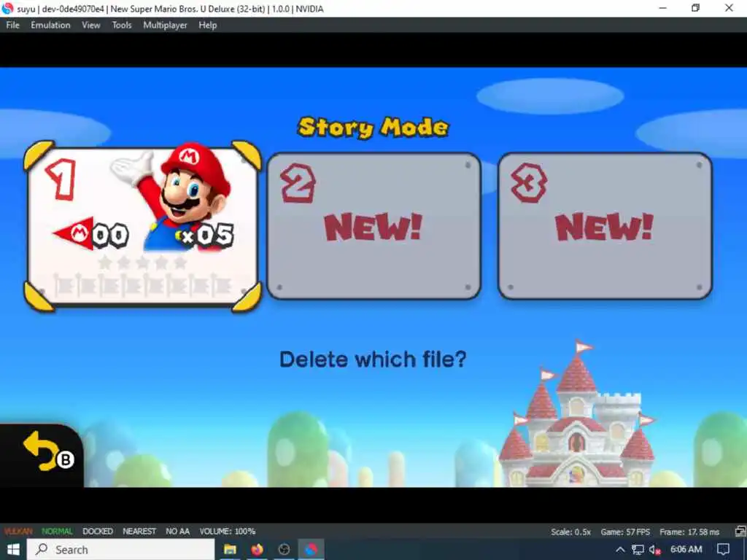Image resolution: width=747 pixels, height=560 pixels.
Task: Show hidden system tray icons
Action: click(x=620, y=550)
